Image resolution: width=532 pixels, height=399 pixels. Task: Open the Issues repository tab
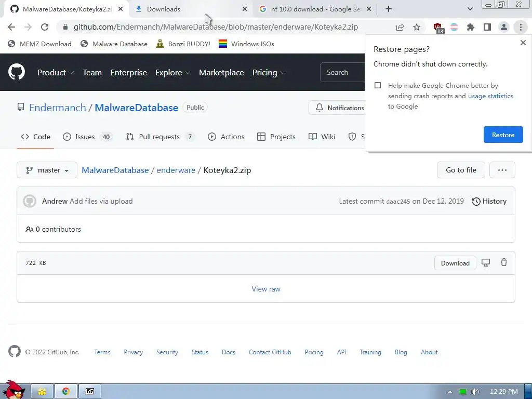87,137
